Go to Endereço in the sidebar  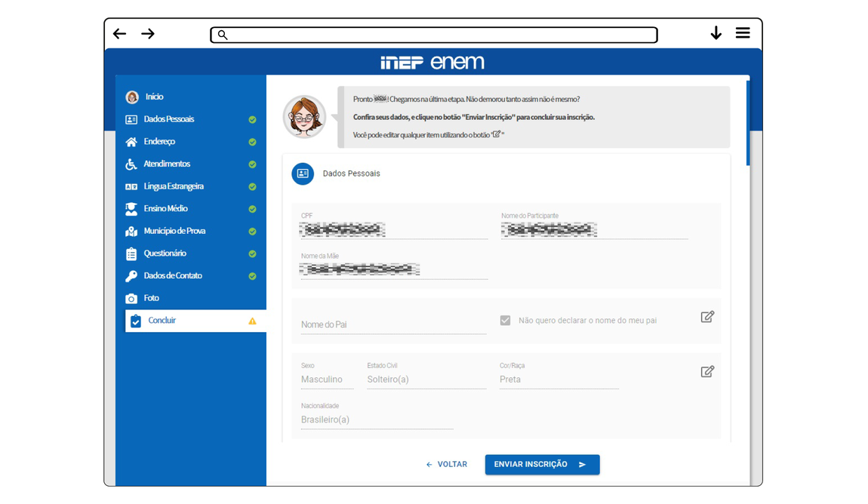(159, 142)
